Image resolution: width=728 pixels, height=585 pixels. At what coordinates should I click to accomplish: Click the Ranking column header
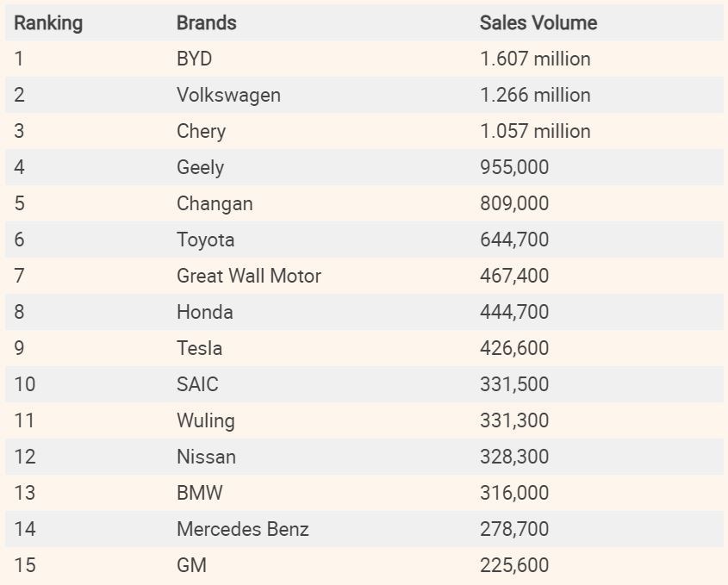pyautogui.click(x=48, y=23)
